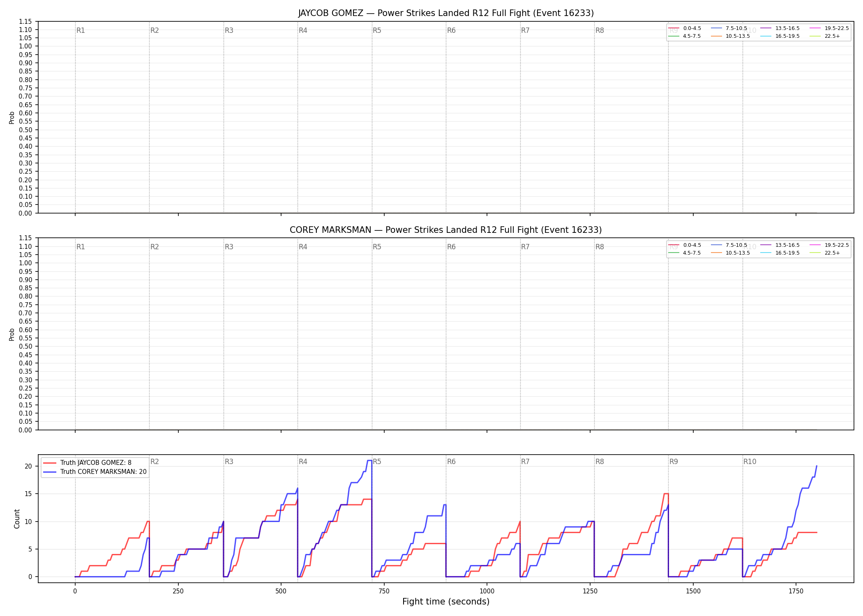The height and width of the screenshot is (616, 863).
Task: Click '0.0-4.5' legend label in Gomez plot
Action: click(692, 28)
